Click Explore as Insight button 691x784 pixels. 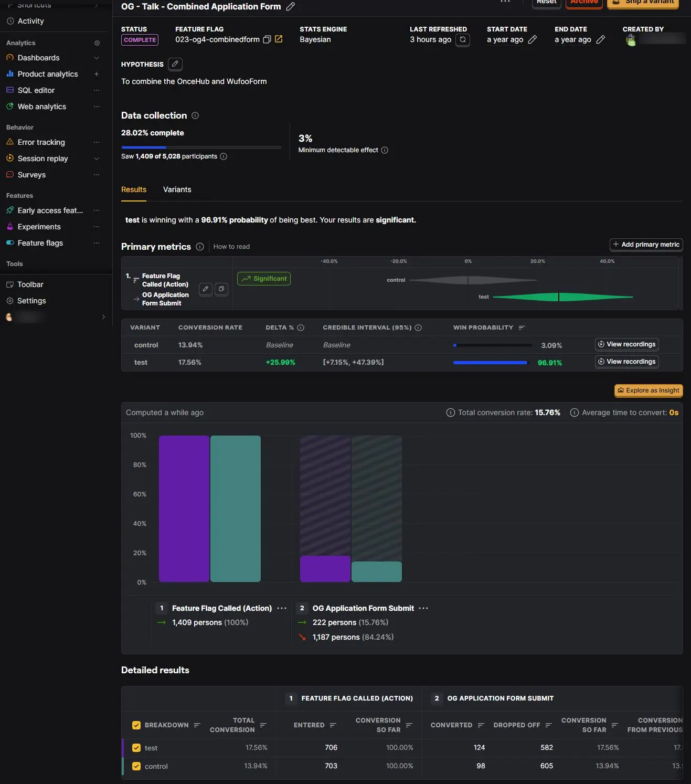click(x=649, y=390)
